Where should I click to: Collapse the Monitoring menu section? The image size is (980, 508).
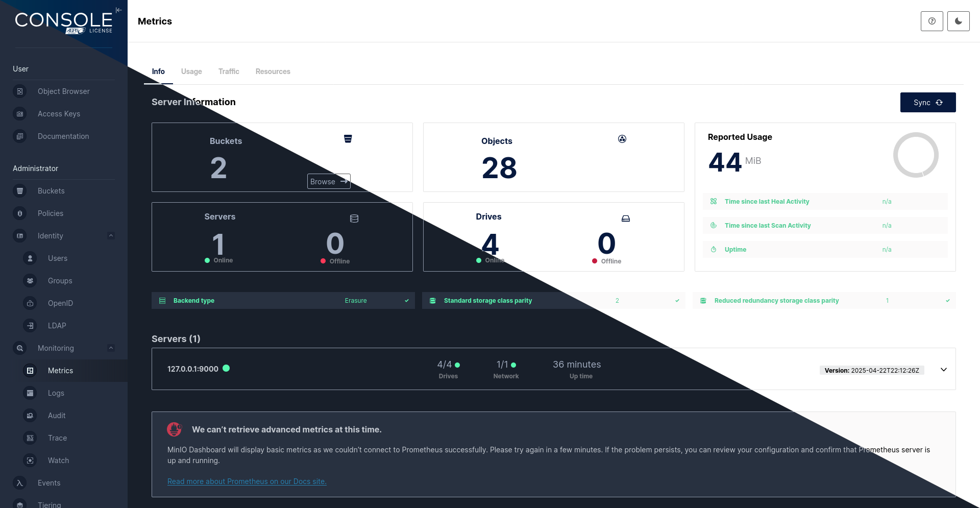pyautogui.click(x=111, y=348)
